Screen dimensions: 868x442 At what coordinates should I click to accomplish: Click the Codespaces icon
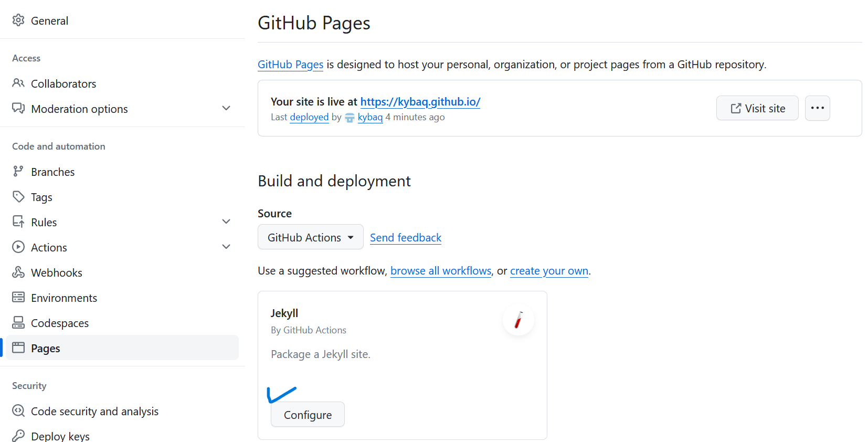point(18,323)
